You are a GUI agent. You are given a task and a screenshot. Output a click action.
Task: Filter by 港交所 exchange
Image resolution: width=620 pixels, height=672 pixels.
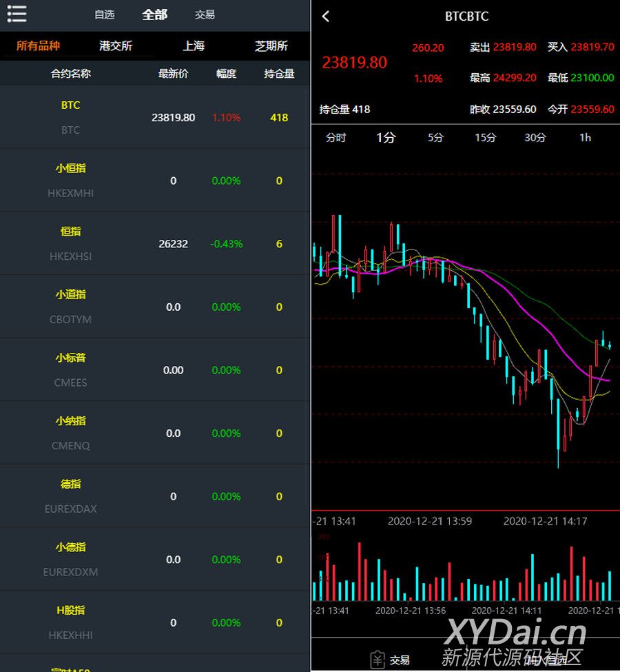click(x=116, y=46)
